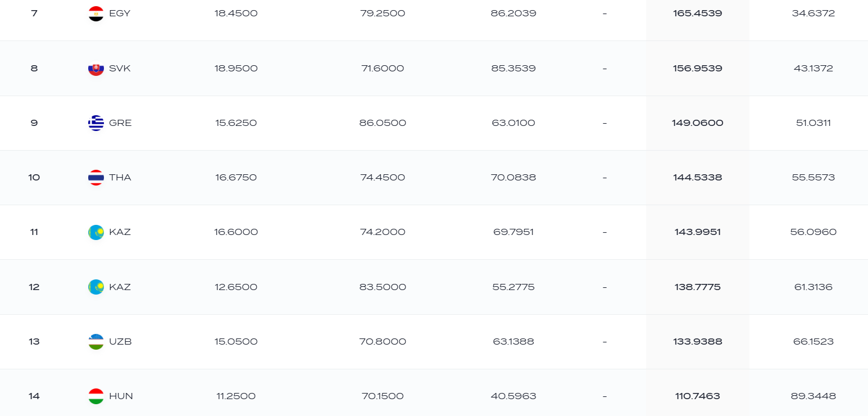Click the Hungary flag icon
Image resolution: width=868 pixels, height=416 pixels.
96,396
